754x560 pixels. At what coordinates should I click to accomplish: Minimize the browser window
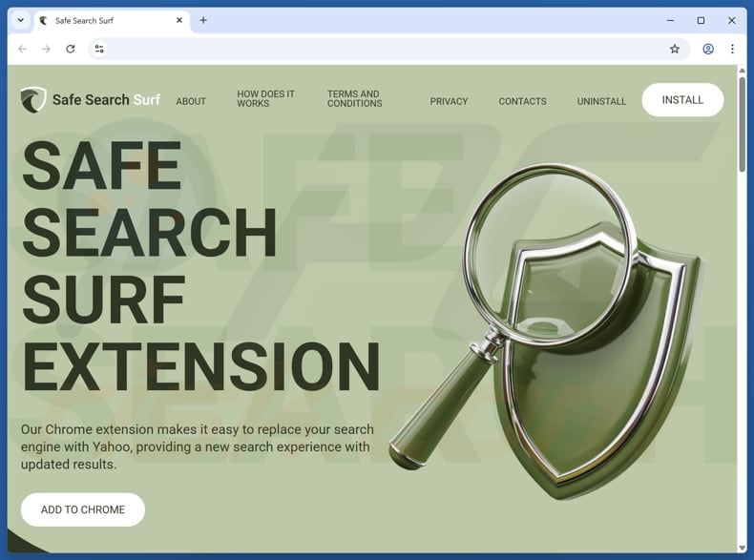[670, 20]
